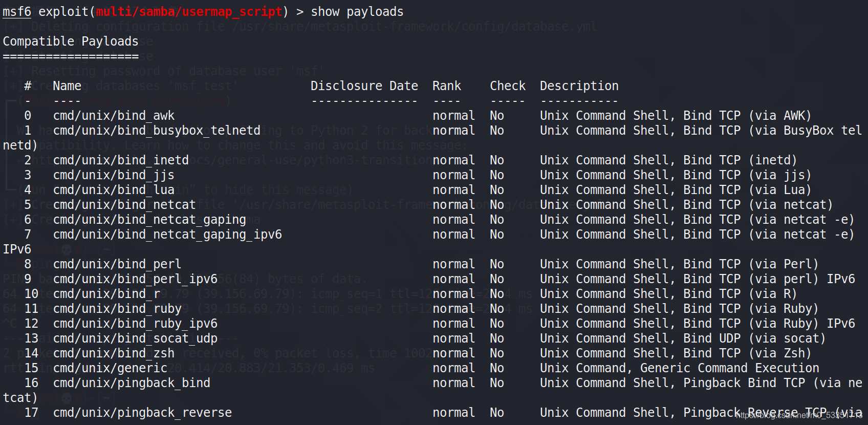Click description 'Bind UDP (via socat)'
This screenshot has height=425, width=868.
(x=754, y=338)
